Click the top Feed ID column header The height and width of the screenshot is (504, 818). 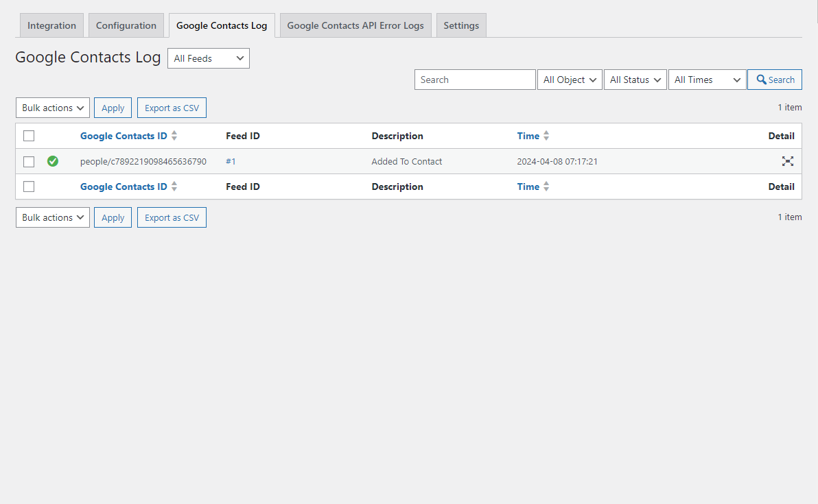coord(242,136)
